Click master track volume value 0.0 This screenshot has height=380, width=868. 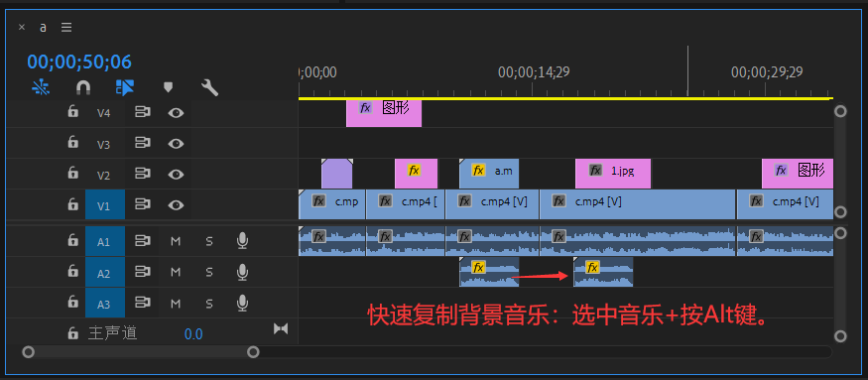pos(193,334)
